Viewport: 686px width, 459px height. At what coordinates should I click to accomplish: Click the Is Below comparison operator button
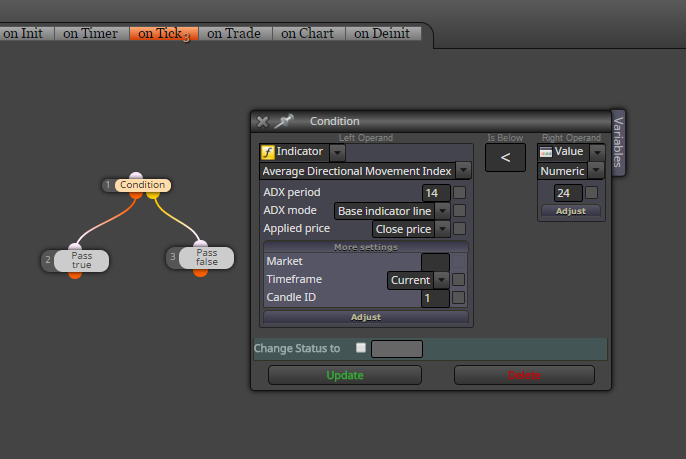(x=505, y=158)
